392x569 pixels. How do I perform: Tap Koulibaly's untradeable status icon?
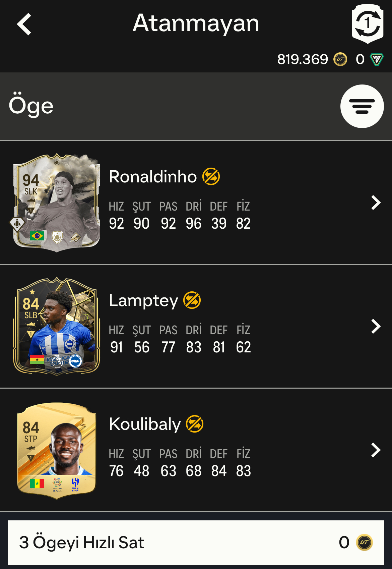click(x=195, y=424)
